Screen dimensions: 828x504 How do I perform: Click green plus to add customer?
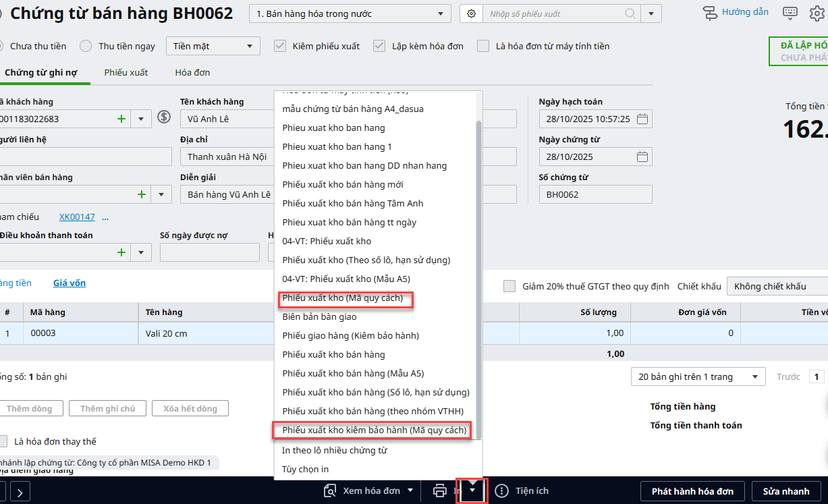121,119
